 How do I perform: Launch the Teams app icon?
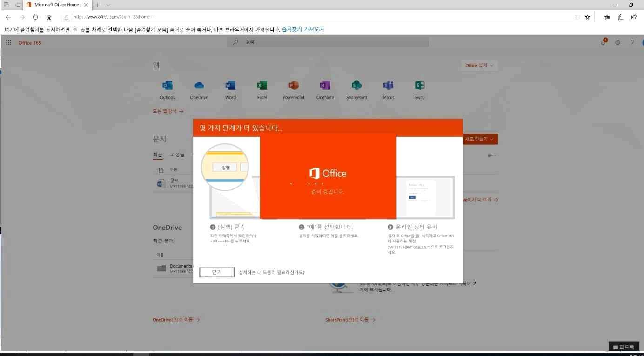[x=388, y=86]
